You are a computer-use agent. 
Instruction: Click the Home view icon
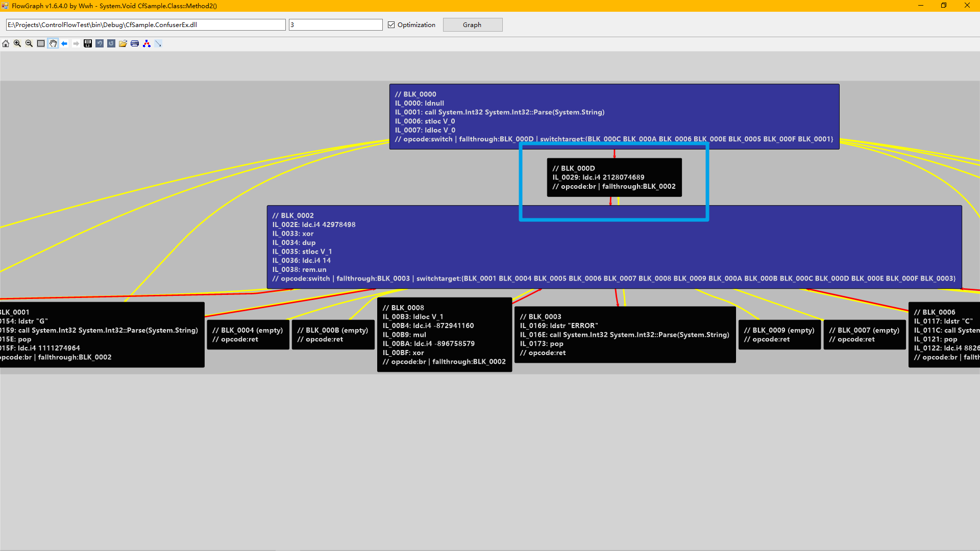coord(6,44)
